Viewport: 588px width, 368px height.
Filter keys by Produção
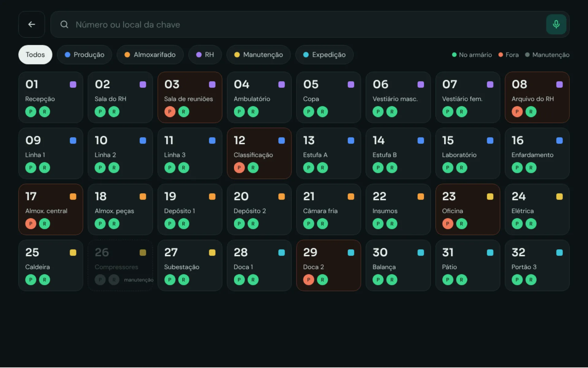[x=85, y=55]
